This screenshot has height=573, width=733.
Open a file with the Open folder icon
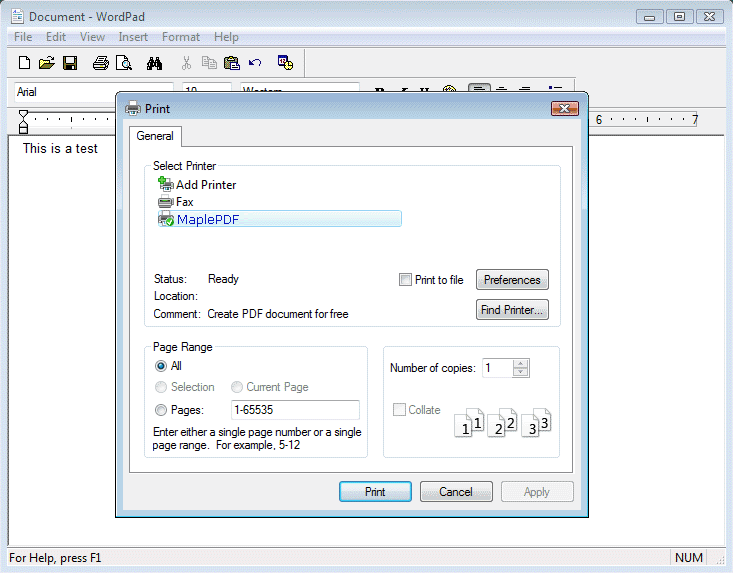(47, 63)
